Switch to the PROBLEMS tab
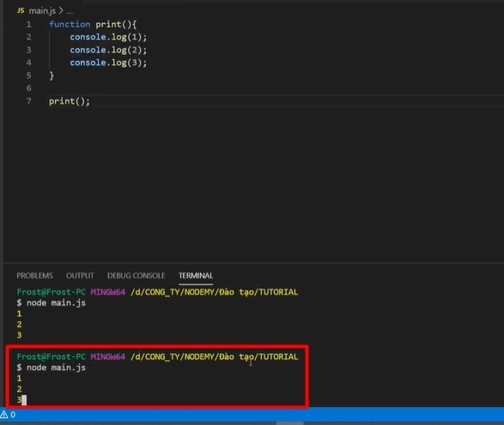The width and height of the screenshot is (504, 425). [34, 276]
